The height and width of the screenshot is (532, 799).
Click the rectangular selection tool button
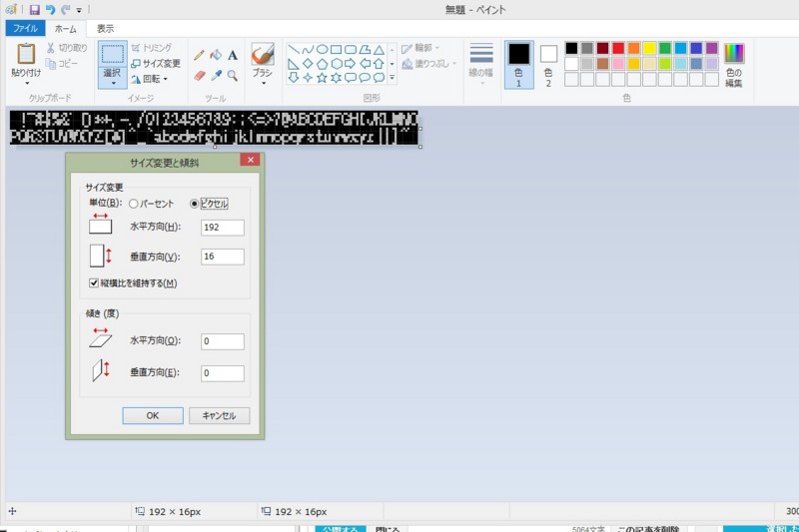point(113,55)
